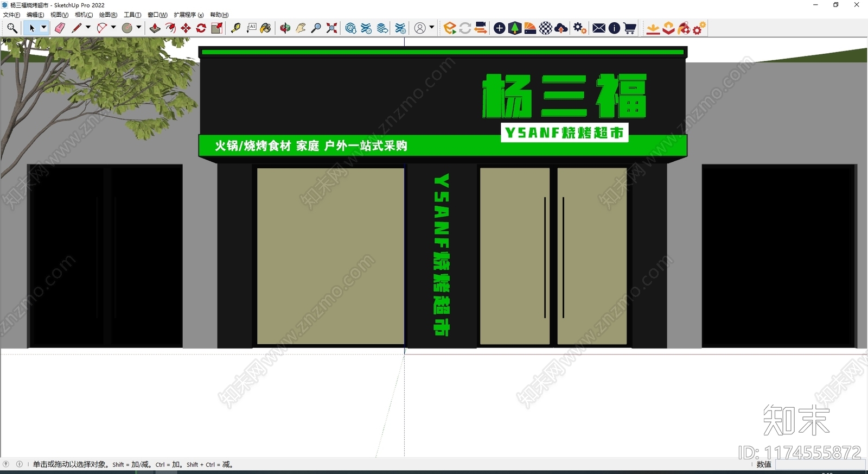
Task: Pick the Tape Measure tool
Action: click(236, 28)
